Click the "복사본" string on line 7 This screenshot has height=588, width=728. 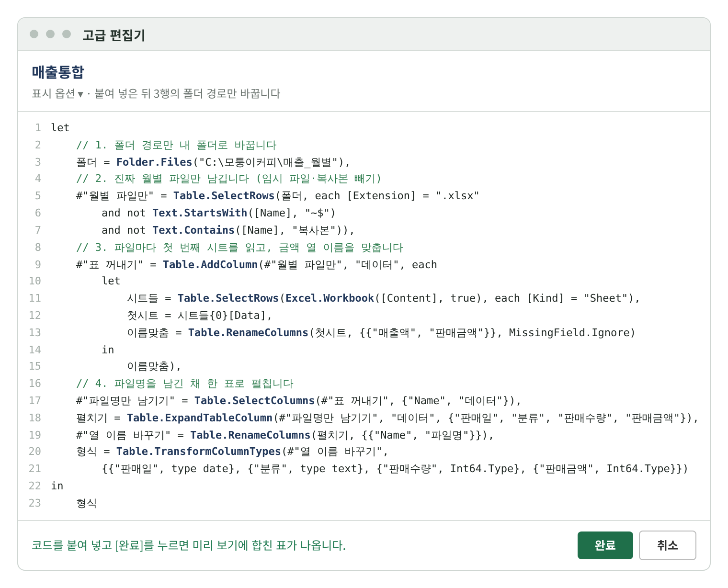coord(314,230)
